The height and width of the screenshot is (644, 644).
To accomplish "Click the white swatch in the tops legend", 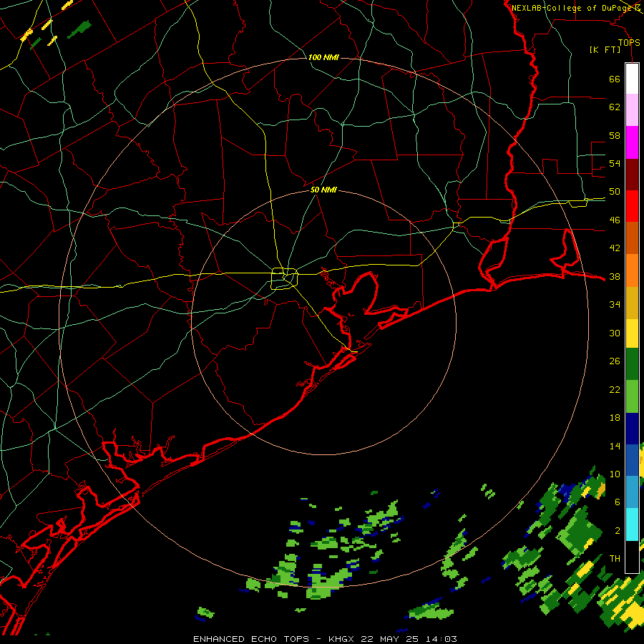I will point(632,79).
